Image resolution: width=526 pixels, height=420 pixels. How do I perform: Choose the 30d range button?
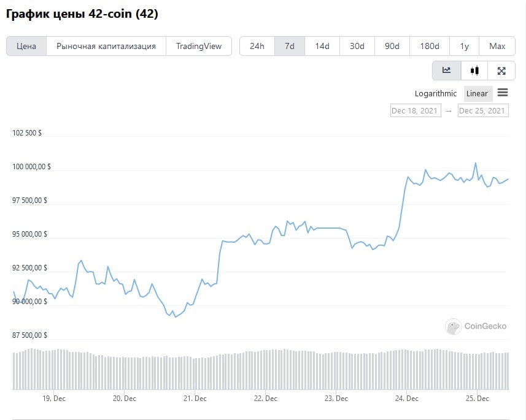(x=357, y=46)
